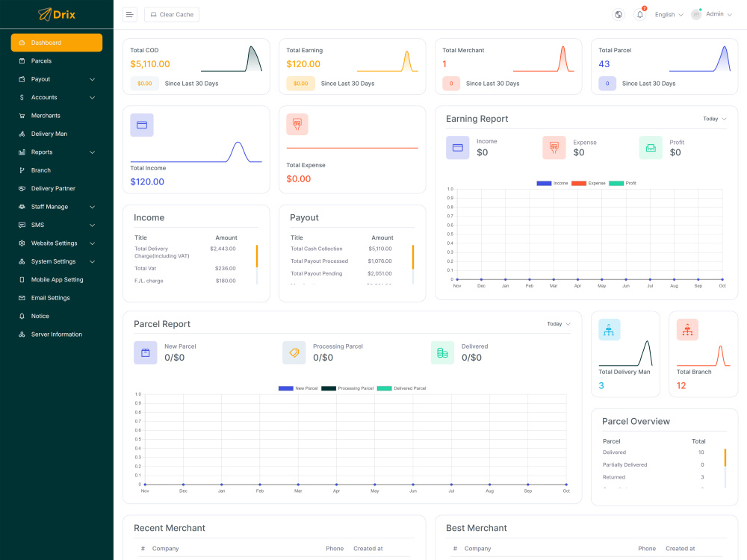Click the Drix logo
Image resolution: width=747 pixels, height=560 pixels.
(x=57, y=14)
